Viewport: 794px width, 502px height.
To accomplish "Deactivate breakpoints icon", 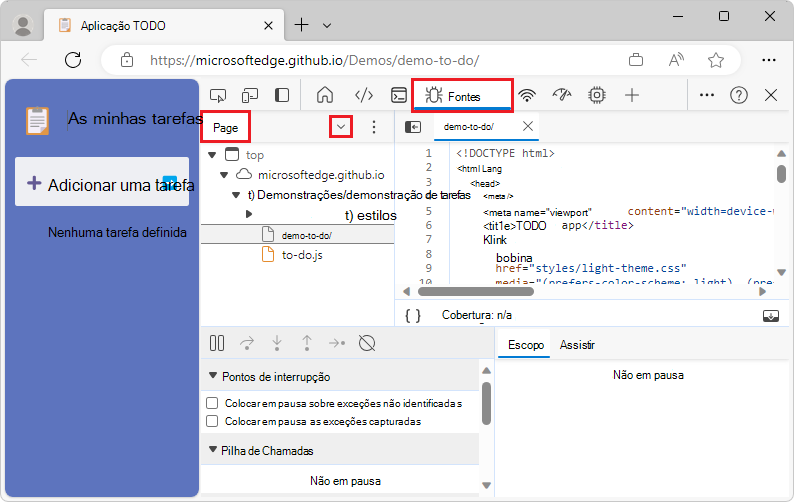I will click(367, 344).
